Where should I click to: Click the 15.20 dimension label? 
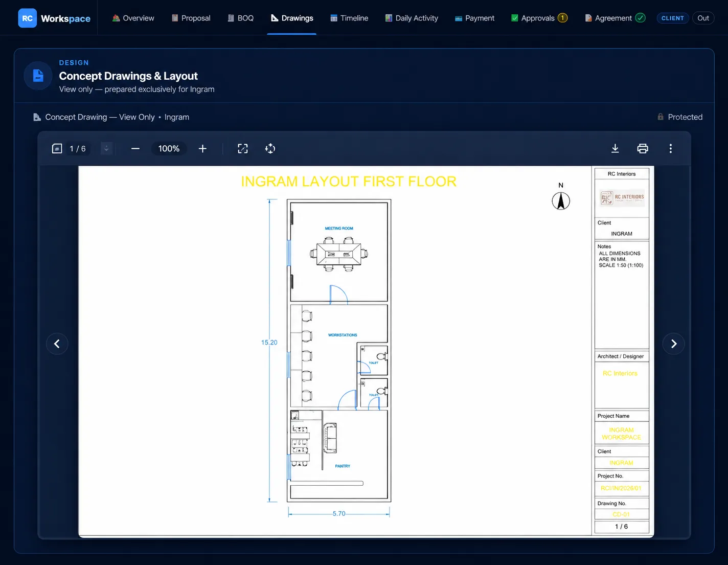pos(269,343)
